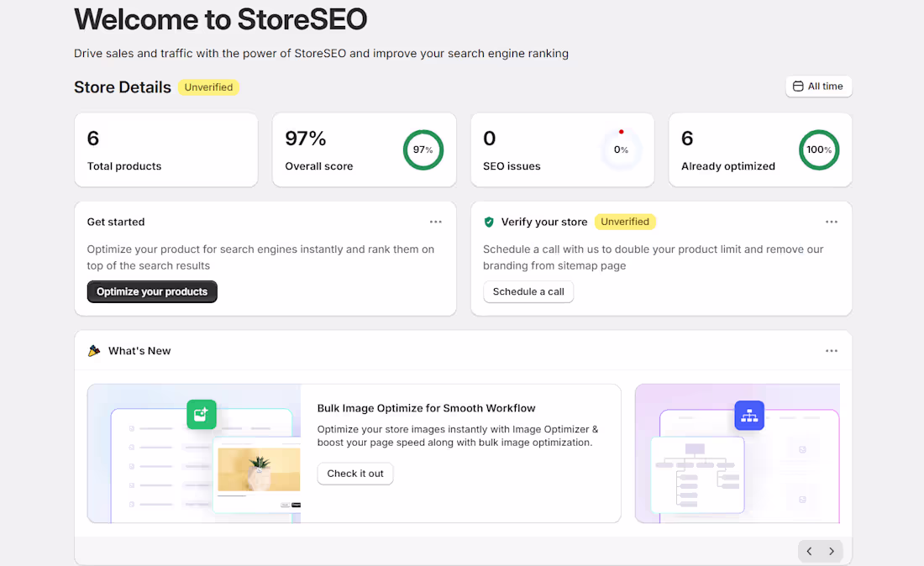924x566 pixels.
Task: Click the Already optimized label
Action: click(728, 166)
